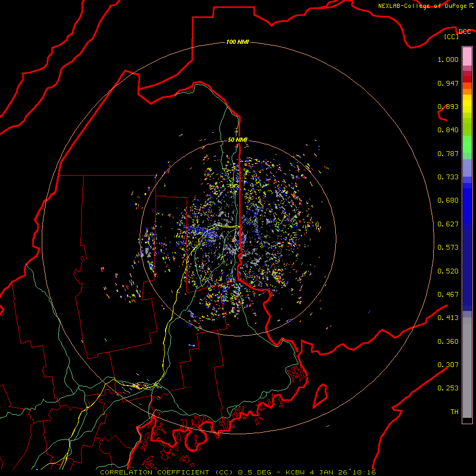Click the lavender segment of the color bar

[x=467, y=168]
